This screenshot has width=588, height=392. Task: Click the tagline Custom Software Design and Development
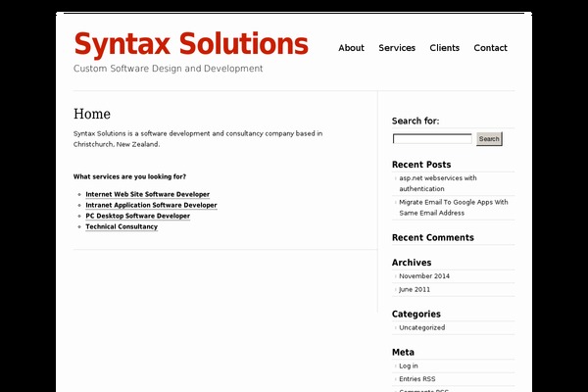pyautogui.click(x=168, y=69)
